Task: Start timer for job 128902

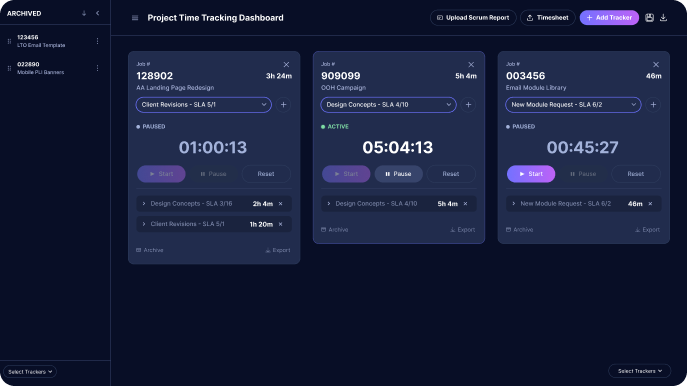Action: [x=161, y=174]
